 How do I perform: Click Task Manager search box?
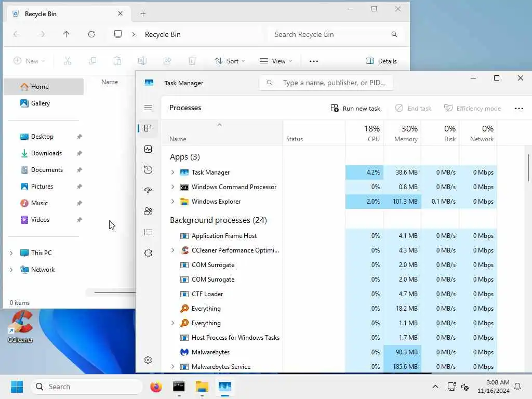click(326, 83)
